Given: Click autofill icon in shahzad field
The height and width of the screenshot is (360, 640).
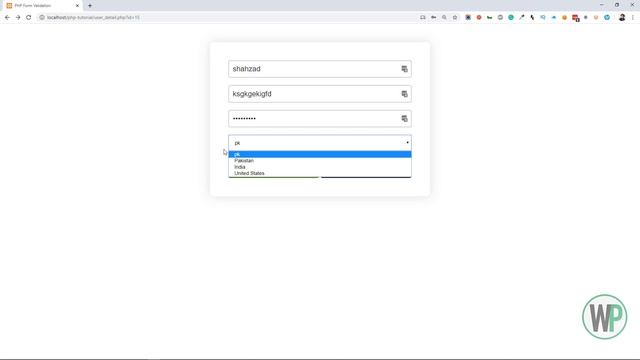Looking at the screenshot, I should 404,69.
